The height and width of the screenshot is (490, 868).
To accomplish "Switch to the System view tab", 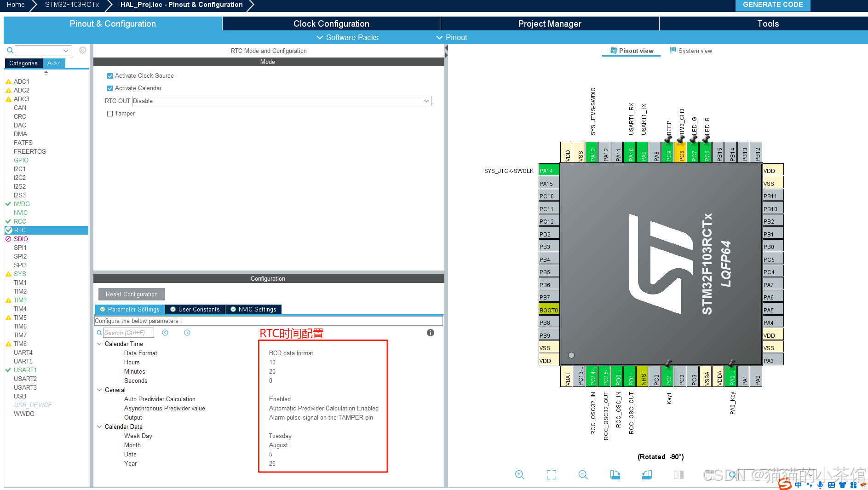I will coord(690,51).
